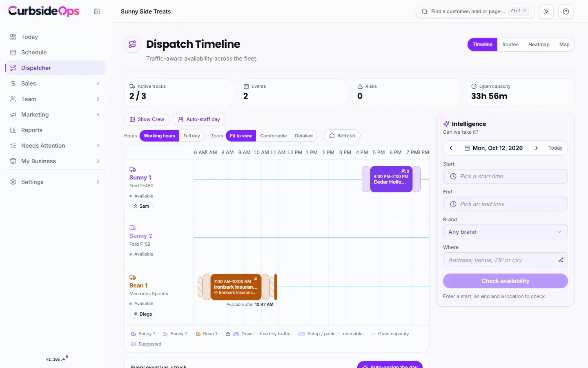Image resolution: width=588 pixels, height=368 pixels.
Task: Expand the My Business menu
Action: (55, 161)
